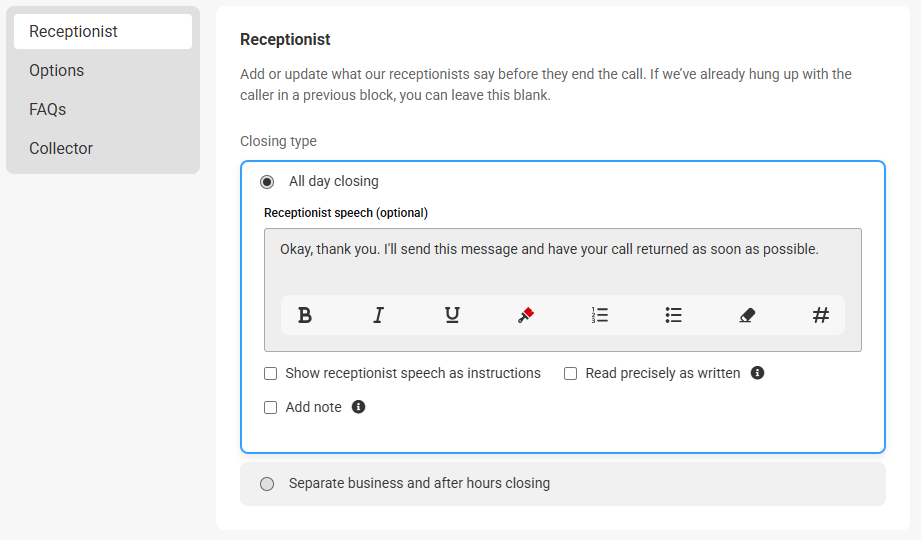Viewport: 921px width, 540px height.
Task: Select the All day closing radio button
Action: coord(267,182)
